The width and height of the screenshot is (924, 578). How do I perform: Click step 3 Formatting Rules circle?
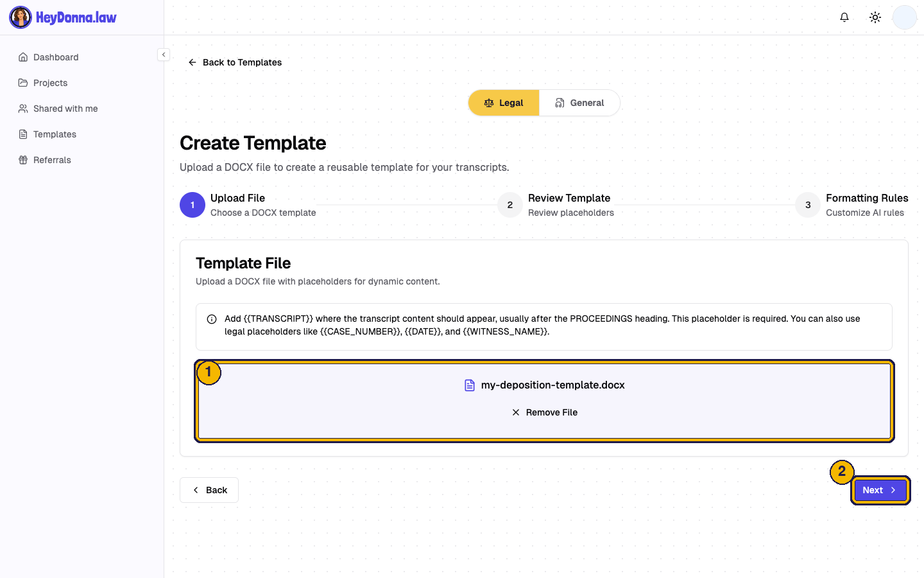coord(808,205)
